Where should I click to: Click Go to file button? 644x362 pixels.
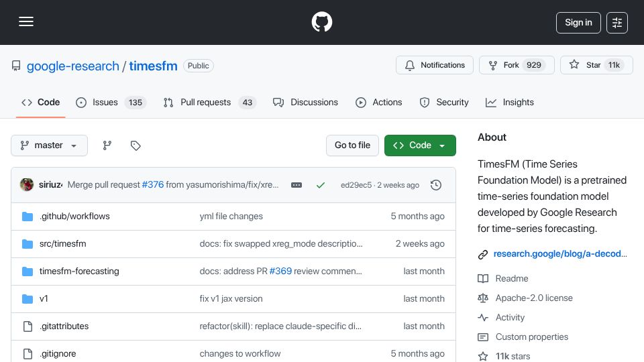[352, 145]
